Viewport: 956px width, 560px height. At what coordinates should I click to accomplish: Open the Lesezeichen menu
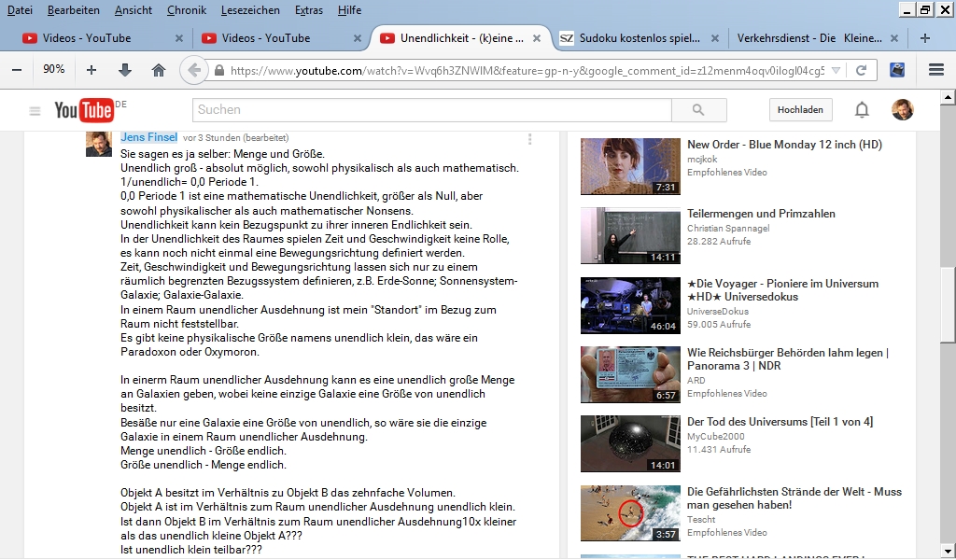(250, 9)
